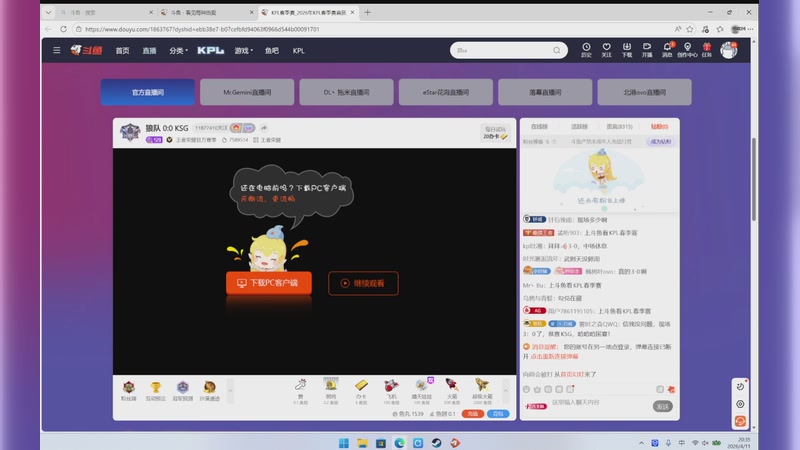The width and height of the screenshot is (800, 450).
Task: Click the red flag icon in the chat toolbar
Action: coord(671,389)
